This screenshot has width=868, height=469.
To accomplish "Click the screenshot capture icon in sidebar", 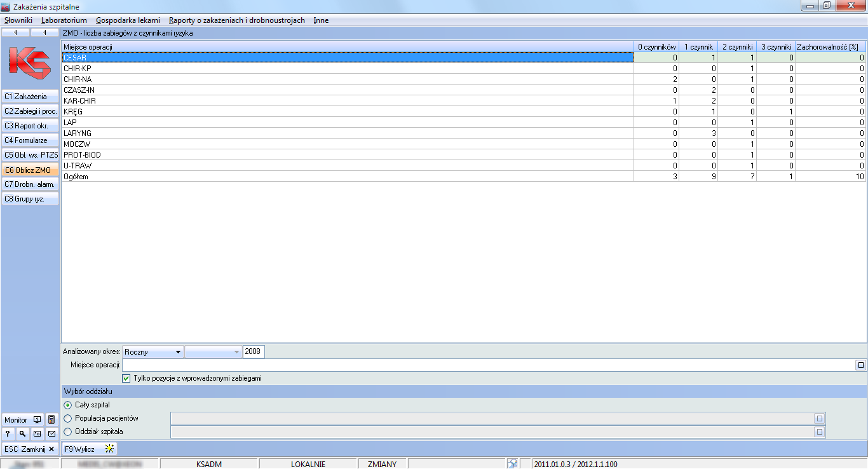I will tap(37, 434).
